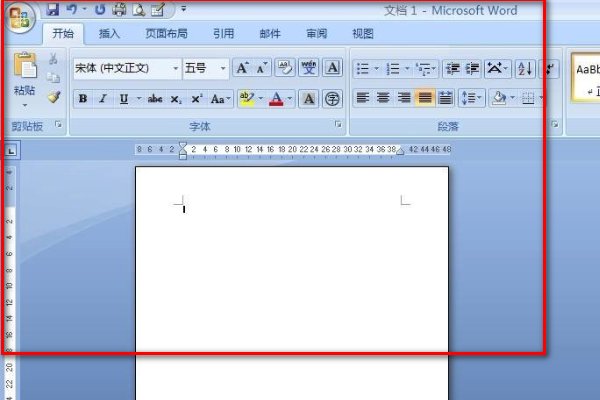Open the 字体 dialog launcher
600x400 pixels.
[x=338, y=124]
